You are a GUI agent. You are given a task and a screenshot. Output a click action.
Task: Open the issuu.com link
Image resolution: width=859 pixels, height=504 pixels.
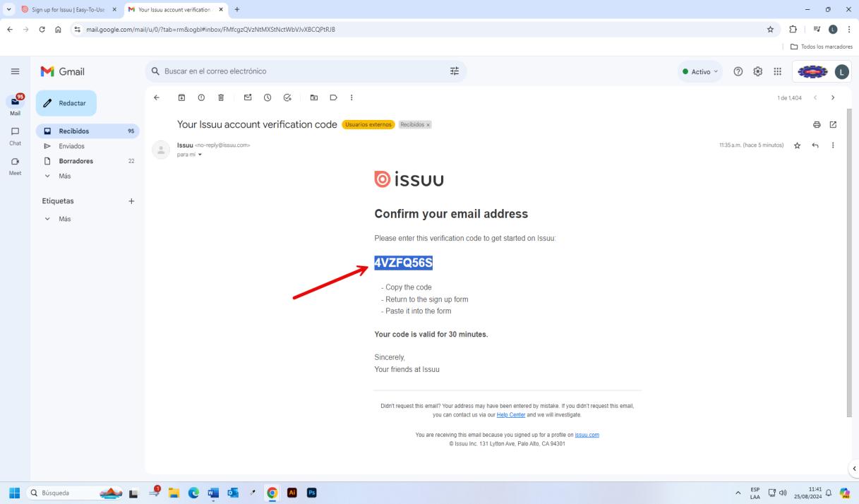[x=587, y=435]
